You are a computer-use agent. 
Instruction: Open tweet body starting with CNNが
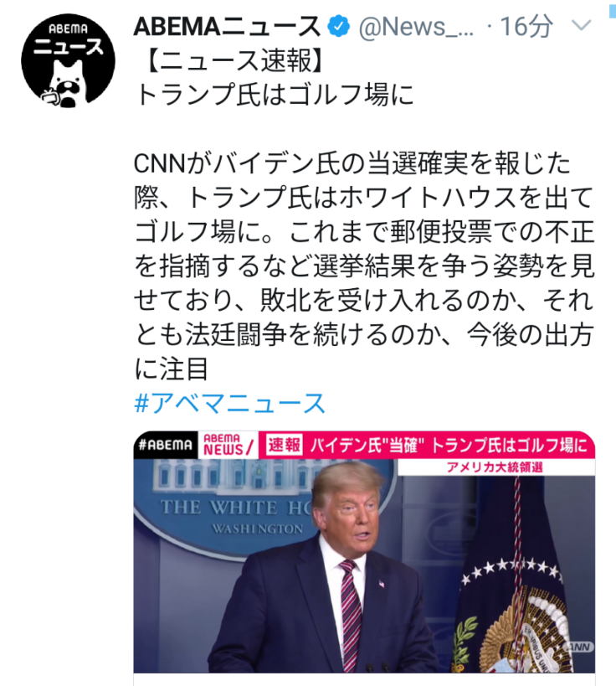[364, 266]
